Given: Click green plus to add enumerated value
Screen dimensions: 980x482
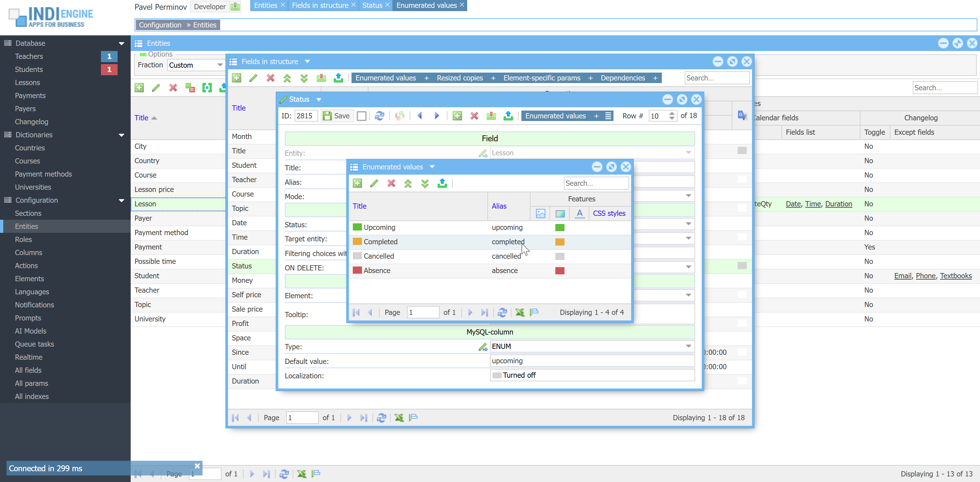Looking at the screenshot, I should pos(357,183).
